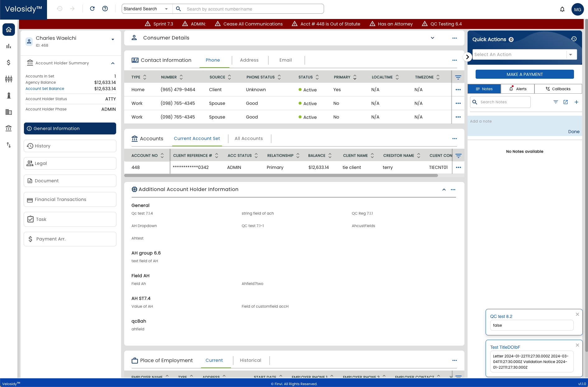The height and width of the screenshot is (387, 588).
Task: Open the Account Set Balance link
Action: tap(45, 89)
